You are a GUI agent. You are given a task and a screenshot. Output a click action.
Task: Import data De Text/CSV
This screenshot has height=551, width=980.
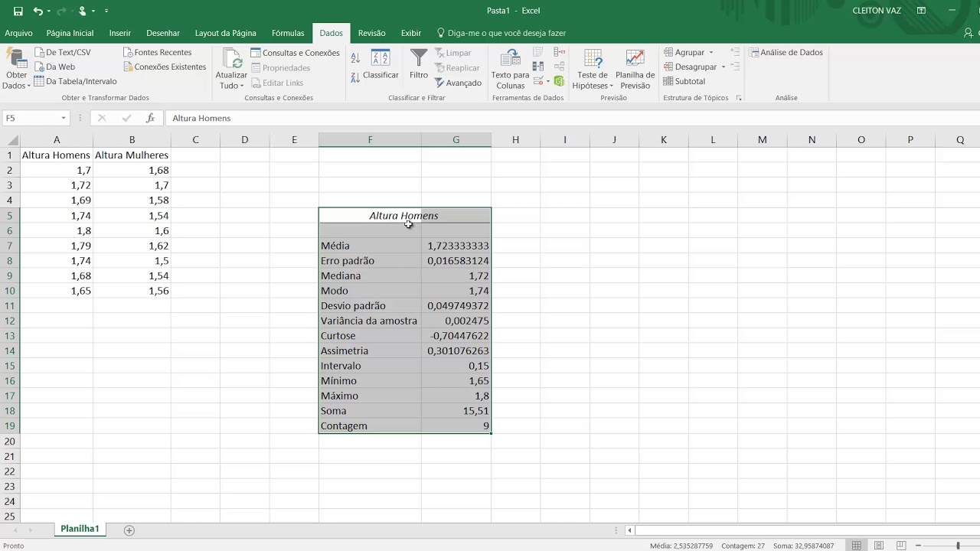[62, 52]
